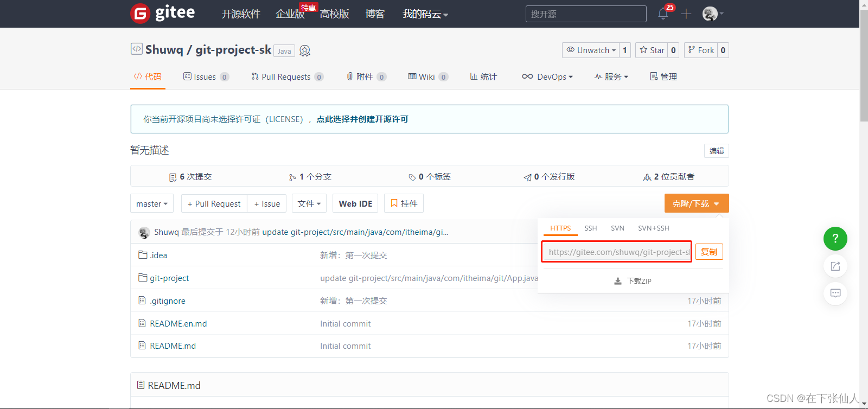Screen dimensions: 868x409
Task: Click the 搜开源 search box
Action: [586, 14]
